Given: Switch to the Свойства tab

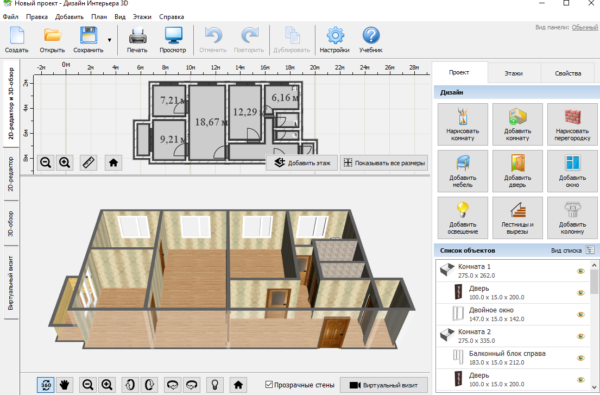Looking at the screenshot, I should click(568, 73).
